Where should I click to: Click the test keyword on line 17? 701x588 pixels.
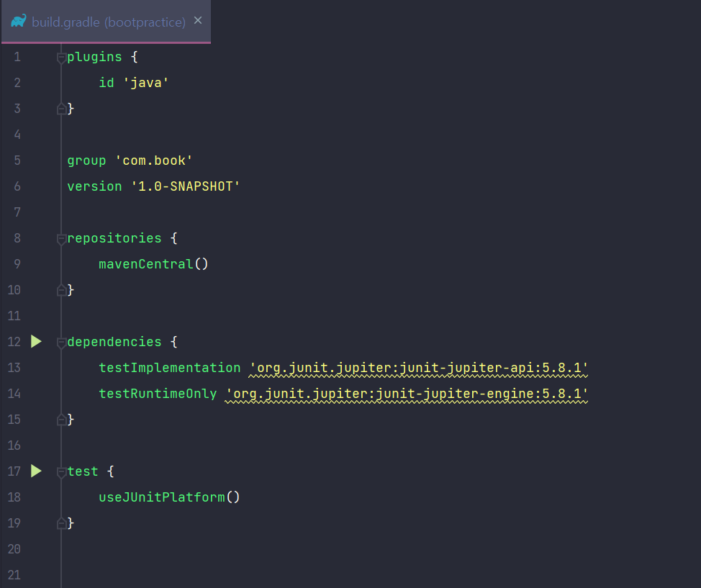click(83, 471)
